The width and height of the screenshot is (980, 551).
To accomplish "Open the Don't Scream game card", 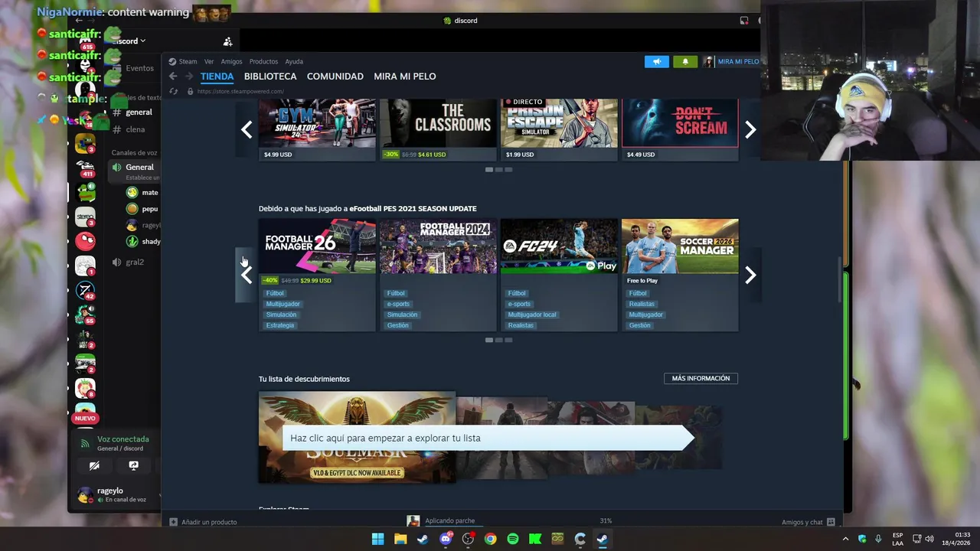I will 680,129.
